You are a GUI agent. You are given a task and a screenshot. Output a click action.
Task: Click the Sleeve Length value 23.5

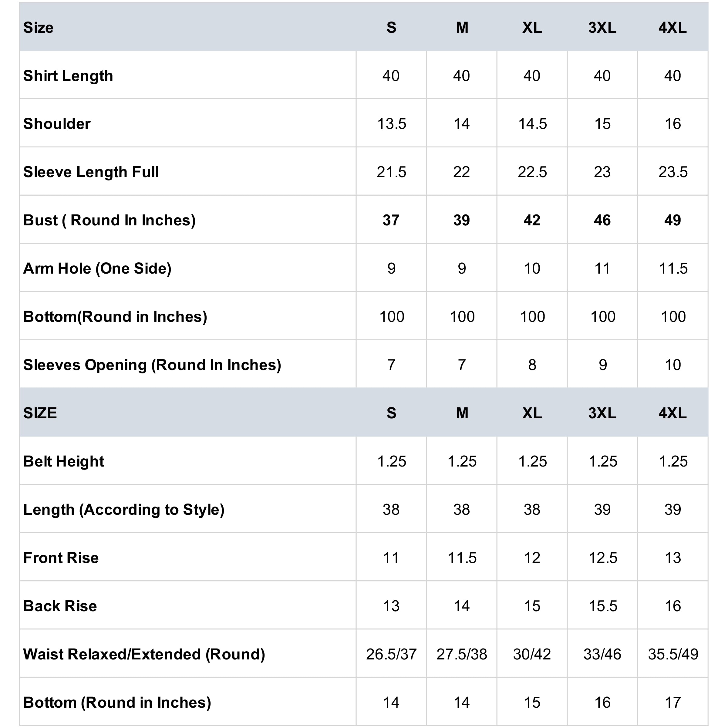tap(673, 172)
